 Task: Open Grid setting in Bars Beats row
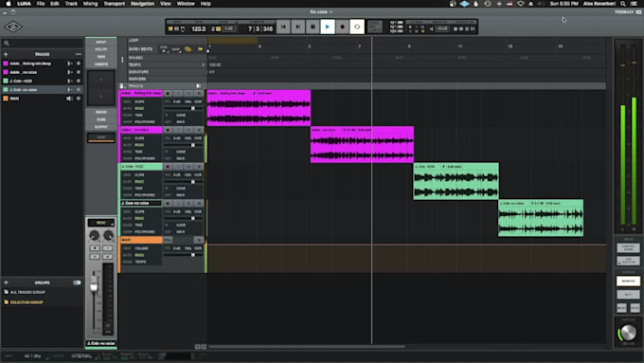tap(164, 49)
